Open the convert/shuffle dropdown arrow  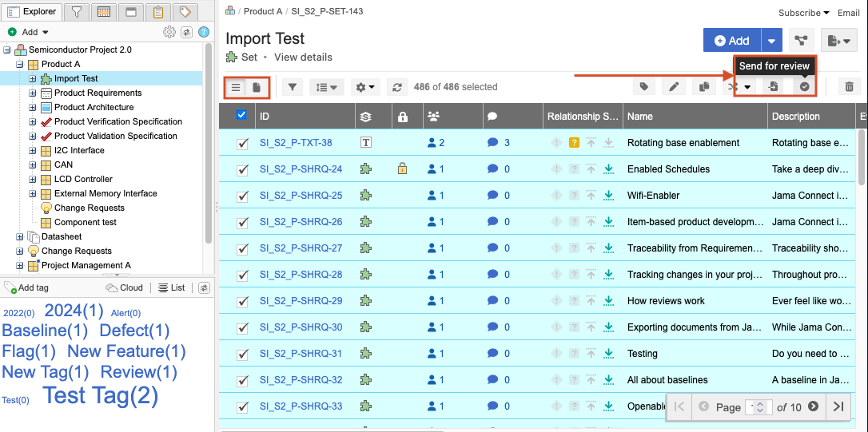coord(747,87)
